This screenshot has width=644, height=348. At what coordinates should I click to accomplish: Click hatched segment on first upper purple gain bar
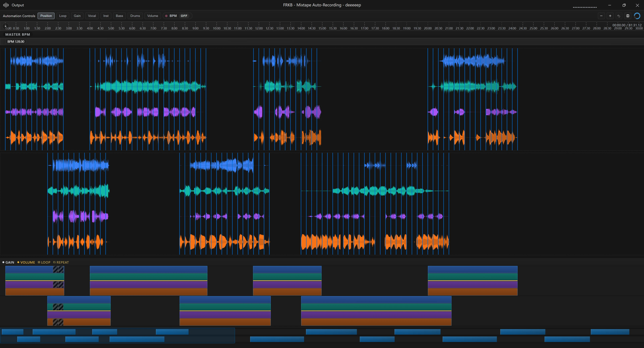tap(58, 285)
